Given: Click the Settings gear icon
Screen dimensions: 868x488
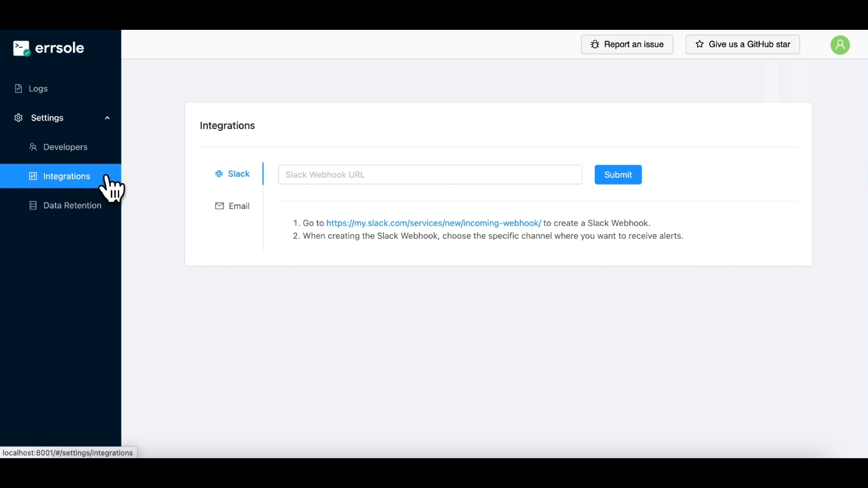Looking at the screenshot, I should 19,118.
